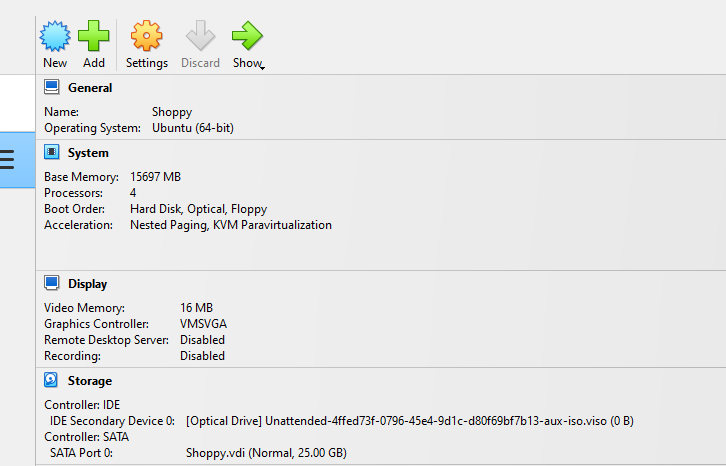Open the General section heading link

90,88
